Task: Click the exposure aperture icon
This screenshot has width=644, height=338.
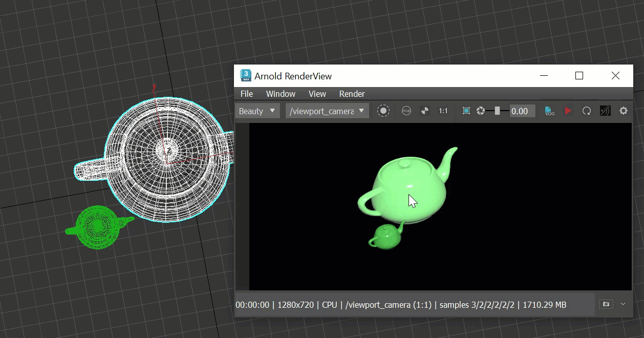Action: tap(481, 111)
